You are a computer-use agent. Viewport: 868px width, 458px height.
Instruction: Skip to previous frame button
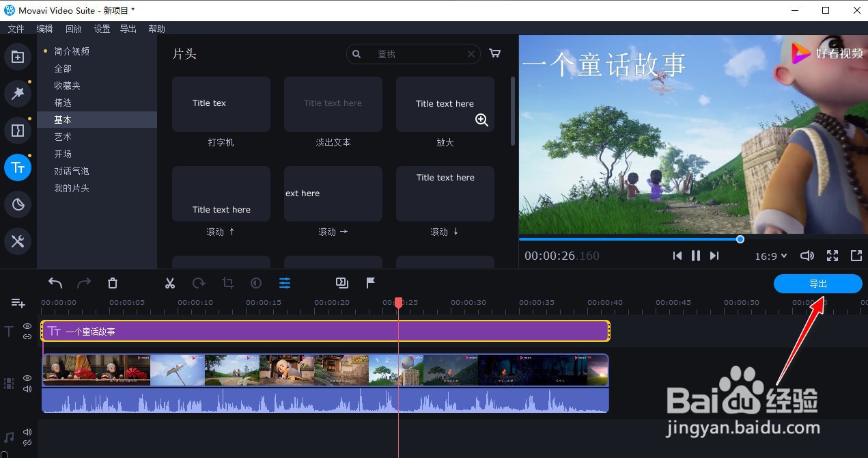[677, 256]
